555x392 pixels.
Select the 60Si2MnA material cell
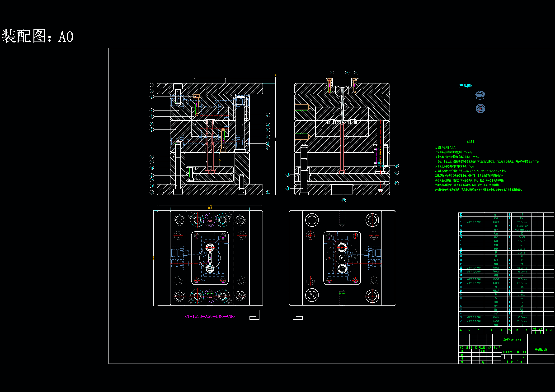click(522, 226)
